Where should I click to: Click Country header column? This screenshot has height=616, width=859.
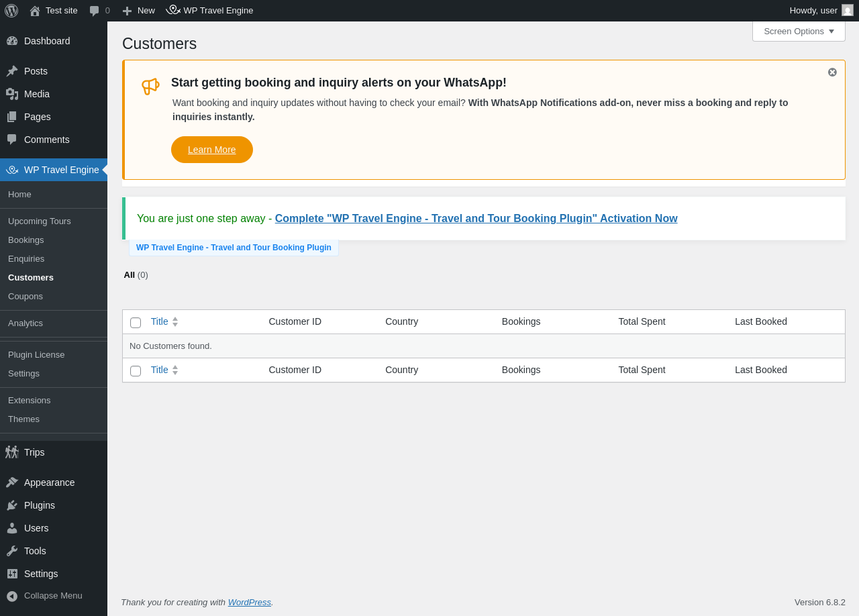[401, 321]
